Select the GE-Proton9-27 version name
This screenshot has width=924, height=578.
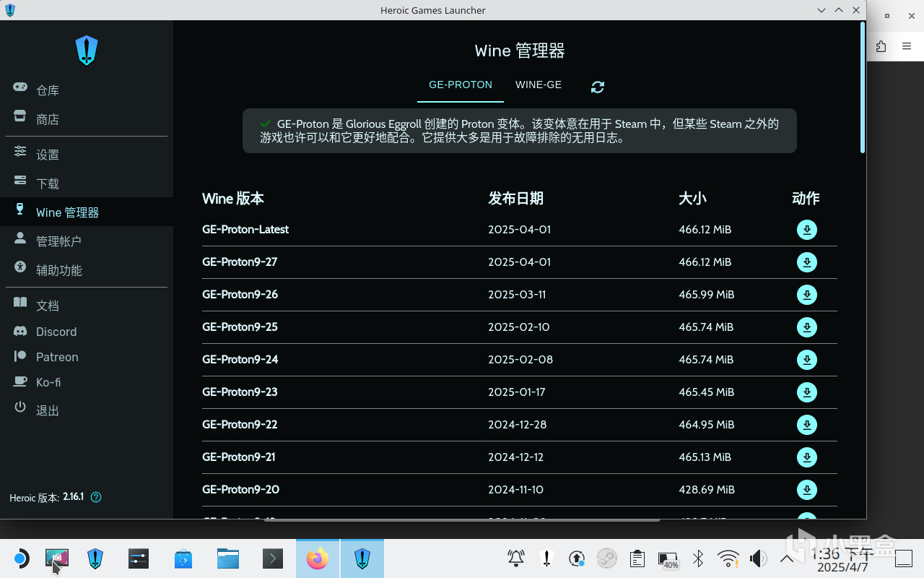(240, 262)
